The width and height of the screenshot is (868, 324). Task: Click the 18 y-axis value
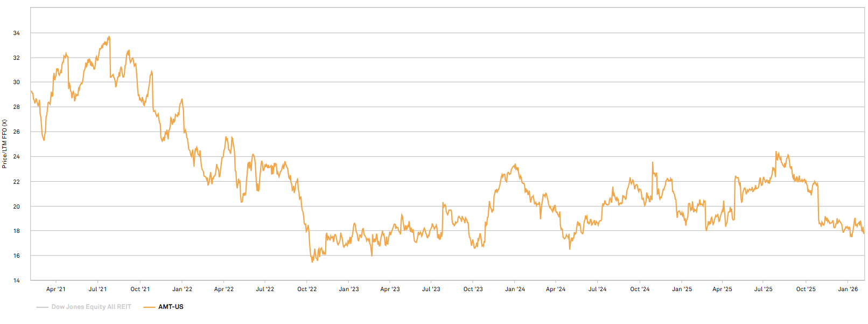[17, 231]
